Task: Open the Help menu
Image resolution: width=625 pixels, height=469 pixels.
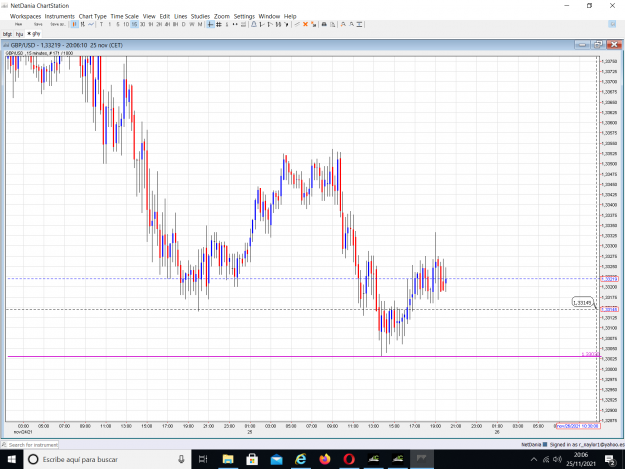Action: [290, 16]
